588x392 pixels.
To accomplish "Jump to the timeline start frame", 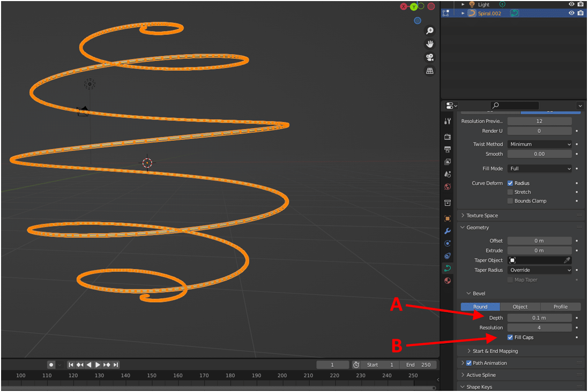I will [71, 365].
